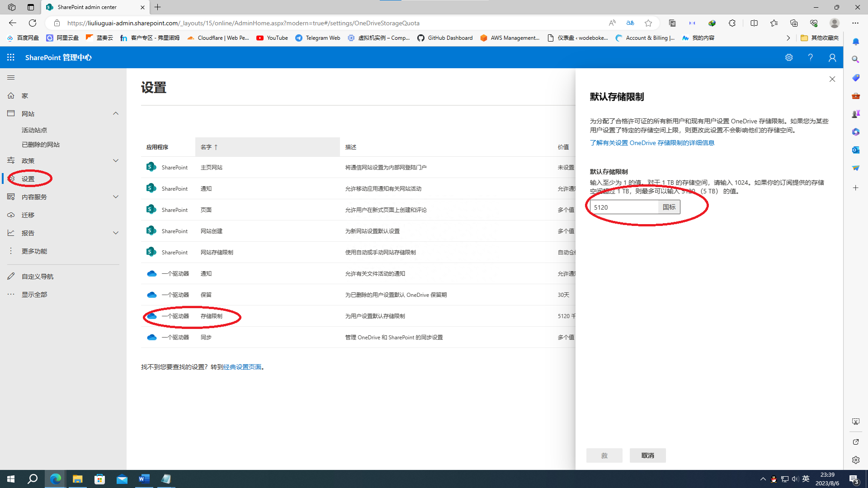Click the 国标 unit selector button
The width and height of the screenshot is (868, 488).
tap(669, 207)
